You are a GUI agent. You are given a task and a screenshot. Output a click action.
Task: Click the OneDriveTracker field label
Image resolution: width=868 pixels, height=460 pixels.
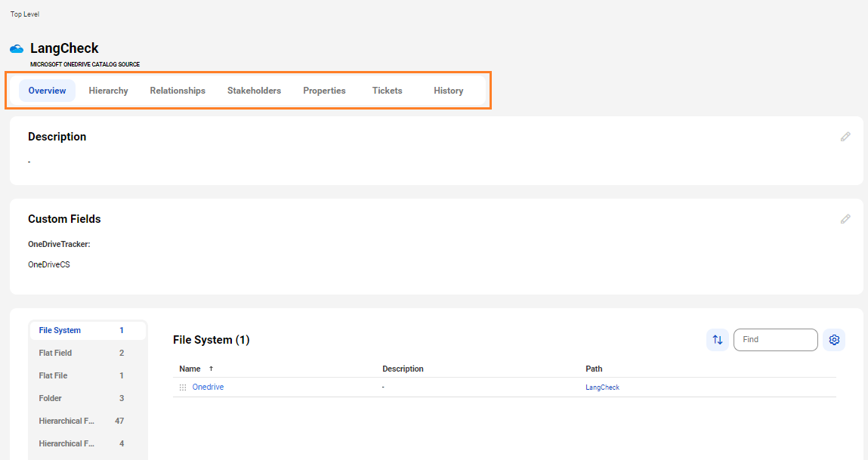point(59,244)
